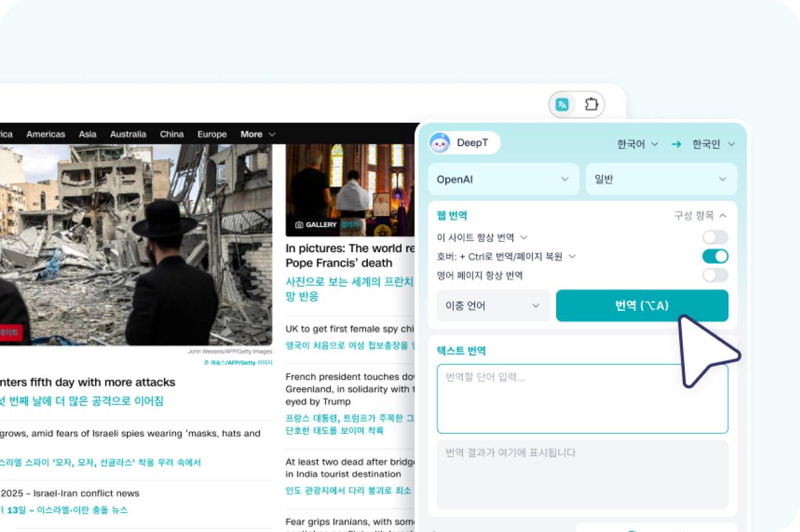Open the fifth day with more attacks headline
The height and width of the screenshot is (532, 800).
(x=87, y=383)
